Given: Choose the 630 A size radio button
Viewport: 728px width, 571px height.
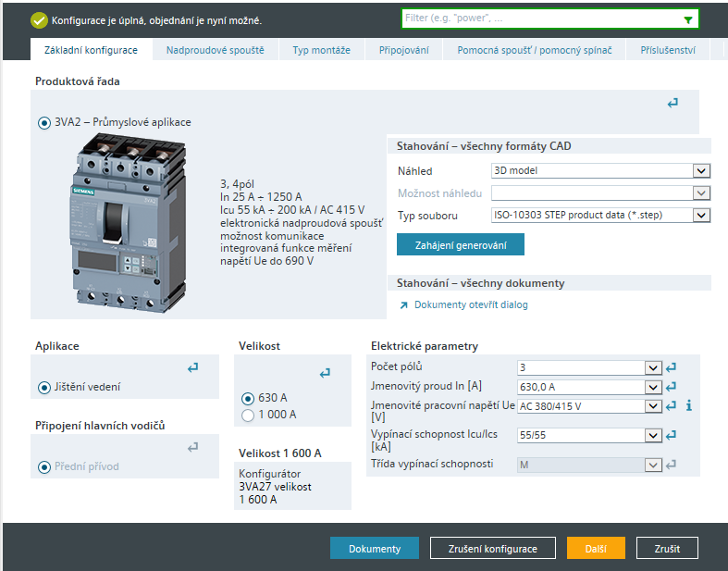Looking at the screenshot, I should [x=248, y=399].
